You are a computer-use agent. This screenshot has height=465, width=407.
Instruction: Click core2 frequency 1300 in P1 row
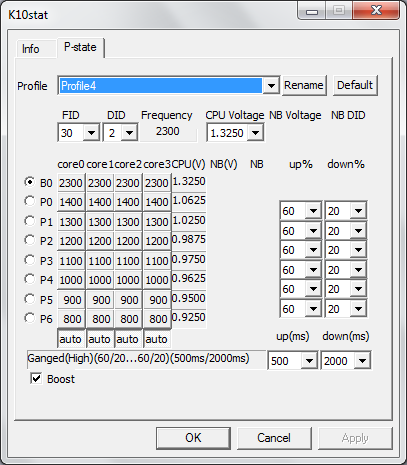pos(128,222)
